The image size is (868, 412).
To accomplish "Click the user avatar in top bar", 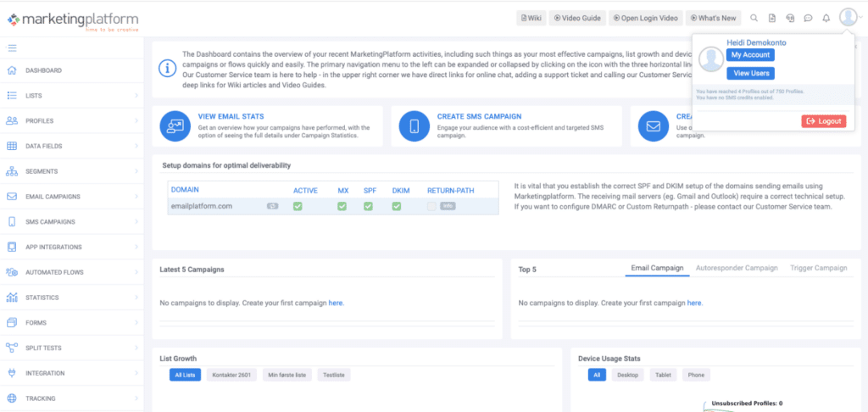I will (x=848, y=18).
